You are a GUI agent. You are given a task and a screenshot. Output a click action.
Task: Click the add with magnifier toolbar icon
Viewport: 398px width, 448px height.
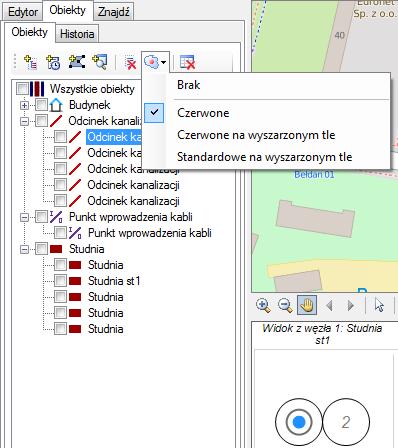point(100,62)
